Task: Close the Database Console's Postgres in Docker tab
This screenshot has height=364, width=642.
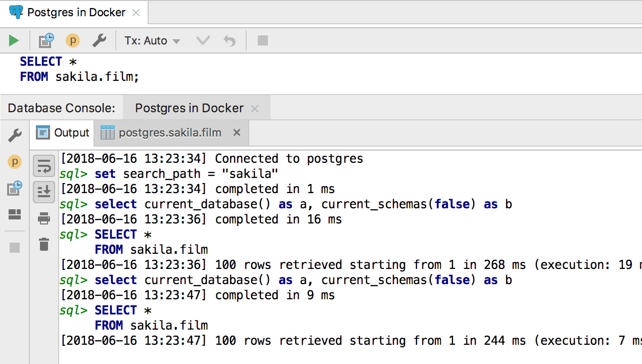Action: click(x=255, y=109)
